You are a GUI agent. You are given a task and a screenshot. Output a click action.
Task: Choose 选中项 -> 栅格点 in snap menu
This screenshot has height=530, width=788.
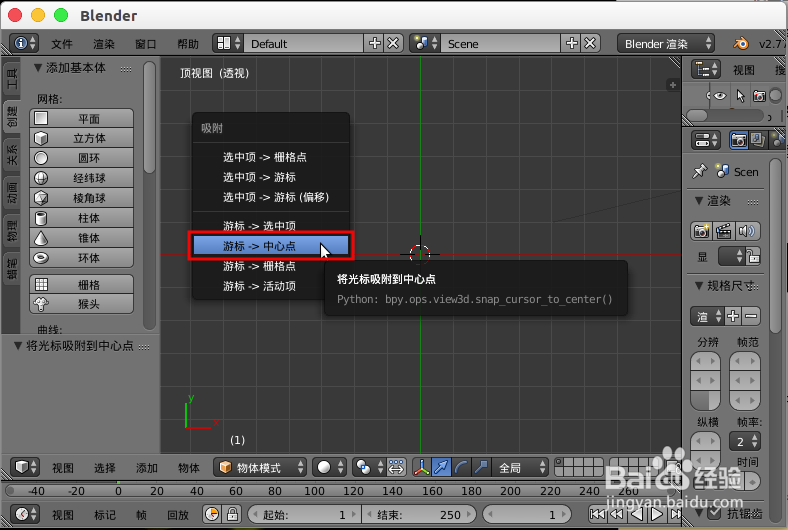pos(271,157)
